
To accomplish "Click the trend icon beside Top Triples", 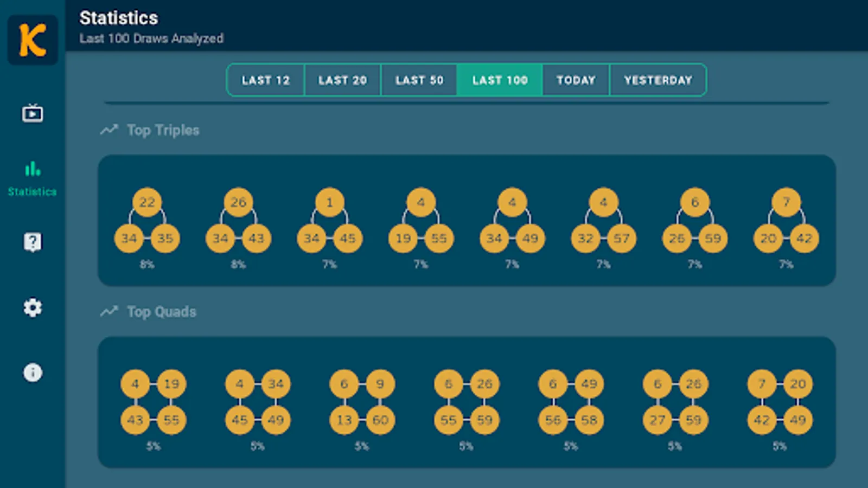I will click(x=109, y=130).
